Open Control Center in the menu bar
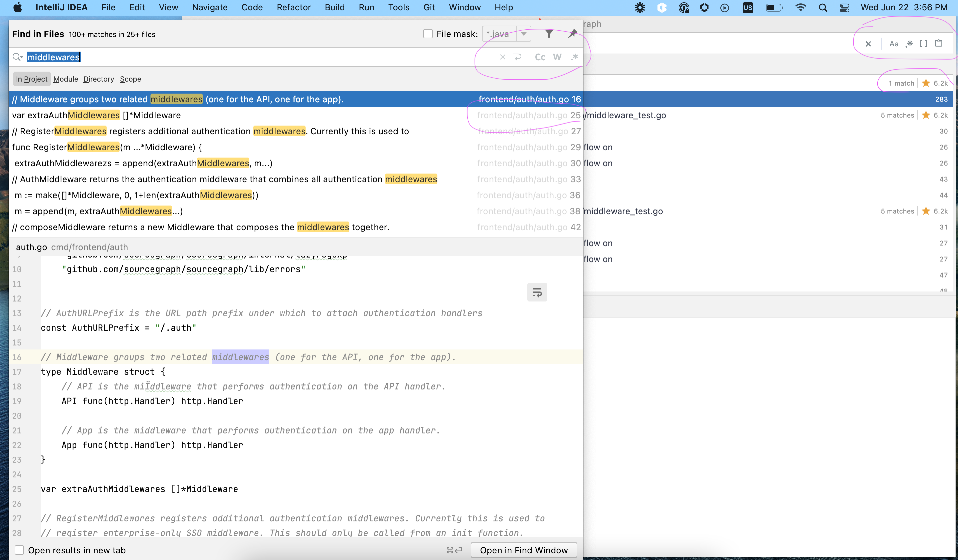 tap(844, 8)
